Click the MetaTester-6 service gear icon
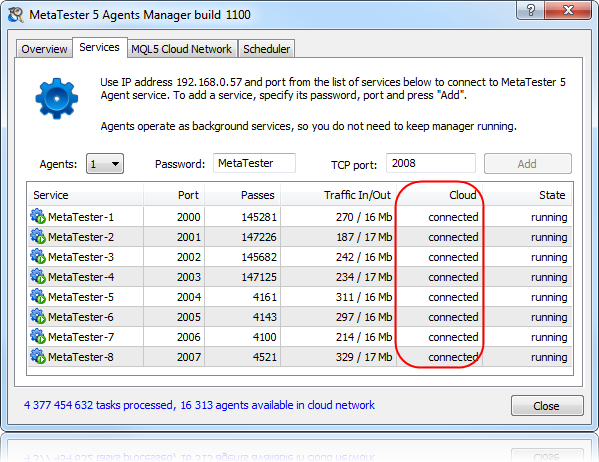The image size is (599, 462). click(38, 316)
